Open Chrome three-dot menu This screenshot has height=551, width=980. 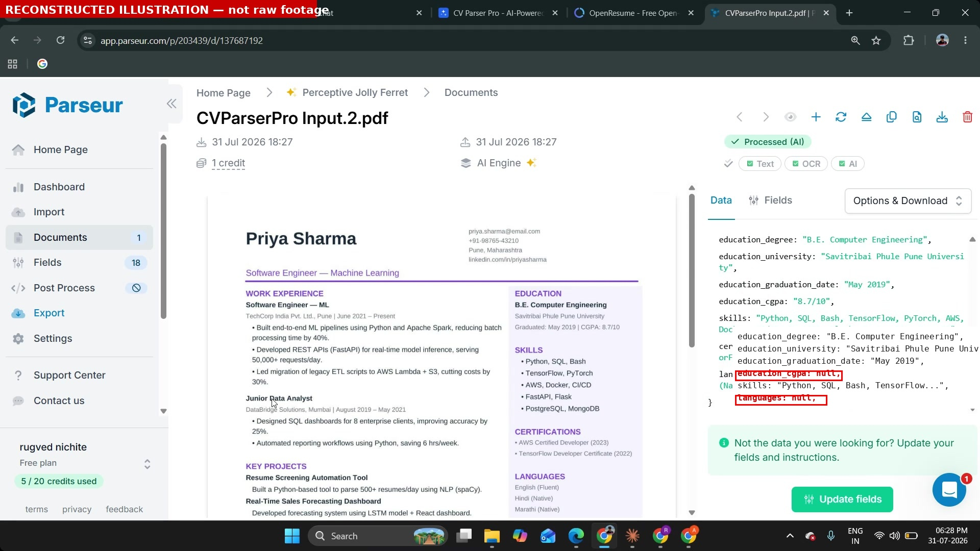965,40
